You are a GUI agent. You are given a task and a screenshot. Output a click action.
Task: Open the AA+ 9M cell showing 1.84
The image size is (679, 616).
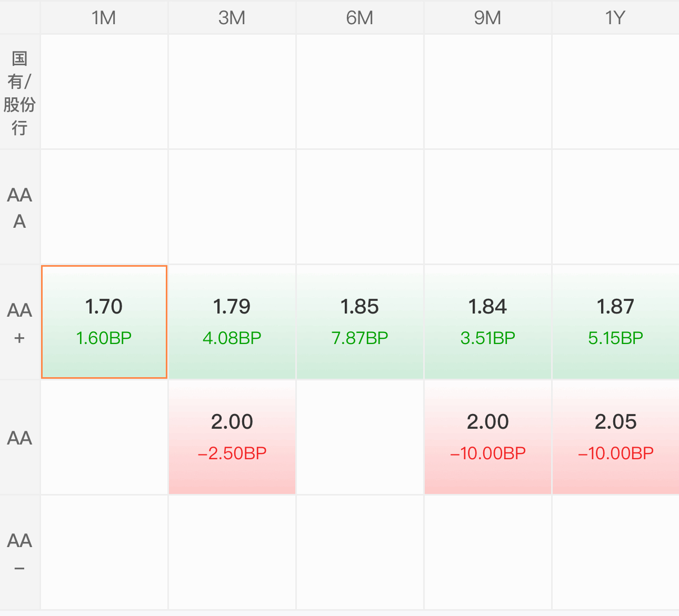pos(487,321)
